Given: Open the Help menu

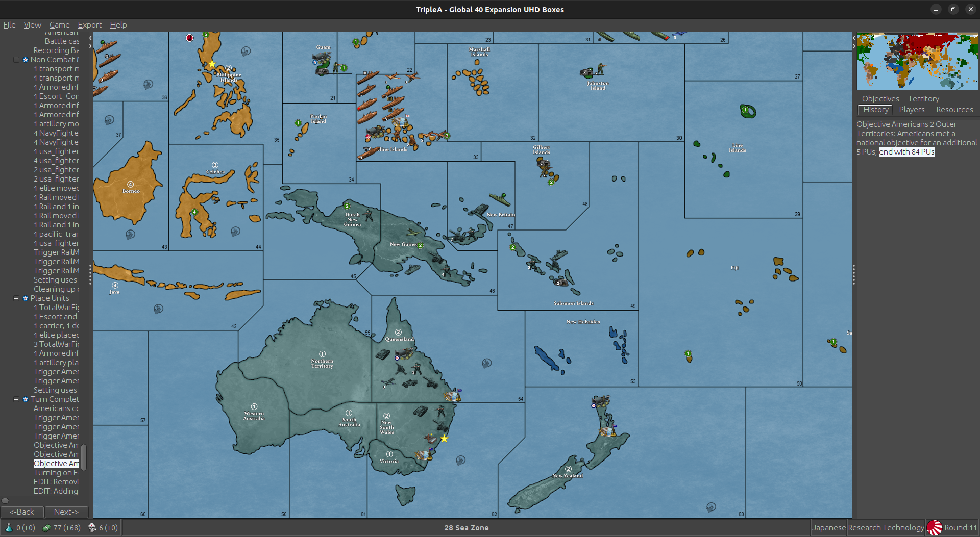Looking at the screenshot, I should click(118, 24).
